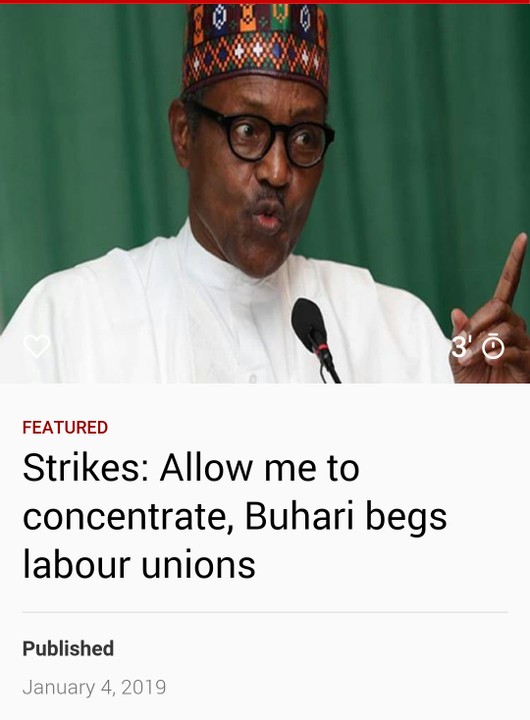The width and height of the screenshot is (530, 720).
Task: Open the FEATURED category
Action: pos(65,428)
